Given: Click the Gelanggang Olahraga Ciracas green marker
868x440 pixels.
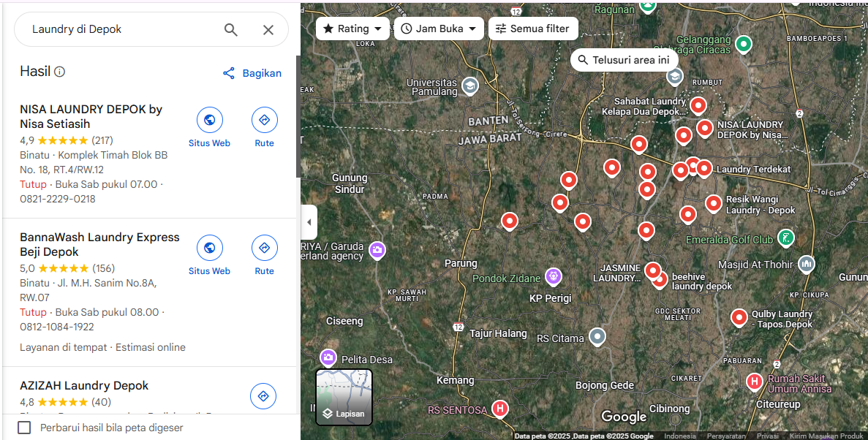Looking at the screenshot, I should pyautogui.click(x=744, y=44).
